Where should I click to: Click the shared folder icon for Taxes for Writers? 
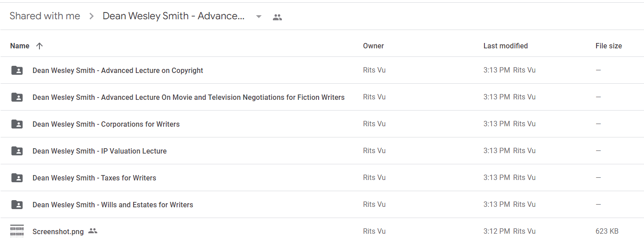coord(17,178)
